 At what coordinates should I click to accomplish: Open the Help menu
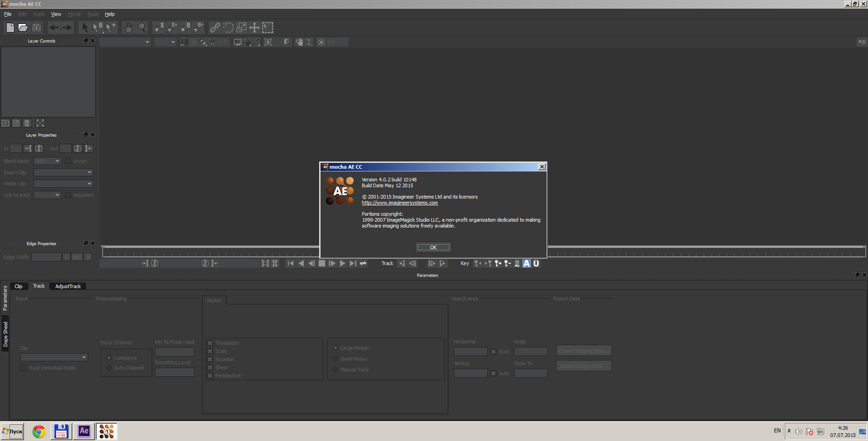click(x=109, y=14)
